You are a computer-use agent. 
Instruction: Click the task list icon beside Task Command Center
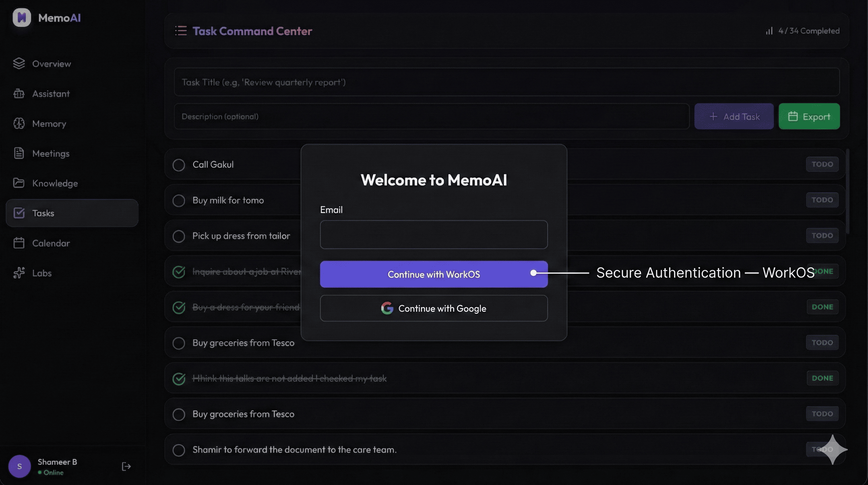181,31
